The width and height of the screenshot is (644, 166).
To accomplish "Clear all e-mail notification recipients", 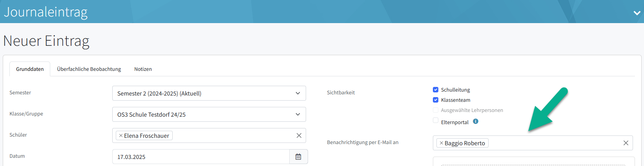I will click(x=626, y=143).
